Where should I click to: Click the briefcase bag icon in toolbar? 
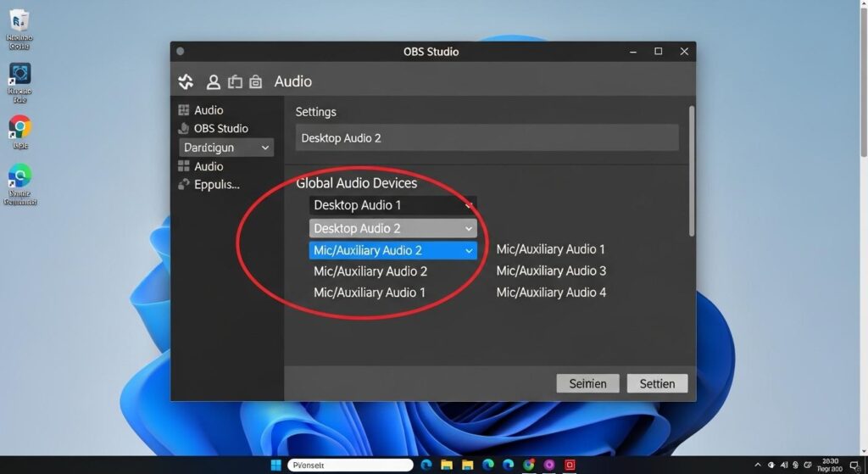pyautogui.click(x=255, y=82)
